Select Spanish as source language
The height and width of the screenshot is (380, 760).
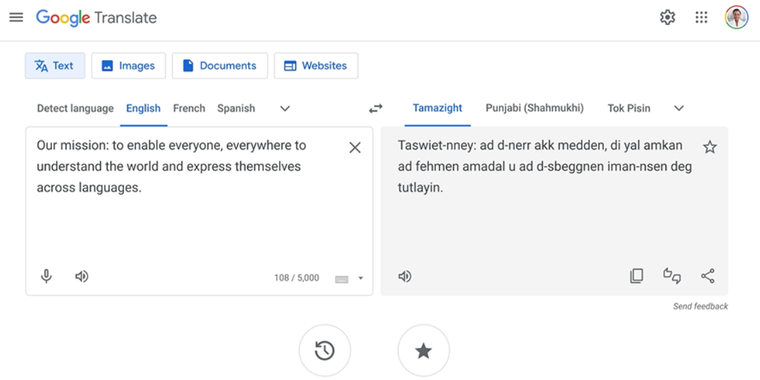236,108
